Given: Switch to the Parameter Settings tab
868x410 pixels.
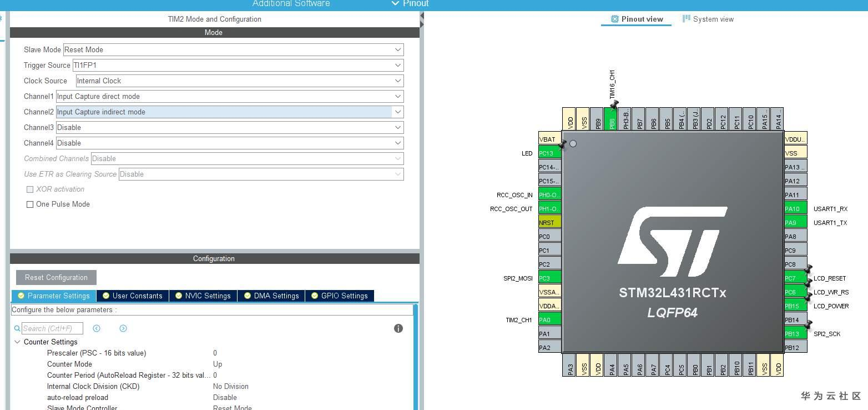Looking at the screenshot, I should pos(54,296).
